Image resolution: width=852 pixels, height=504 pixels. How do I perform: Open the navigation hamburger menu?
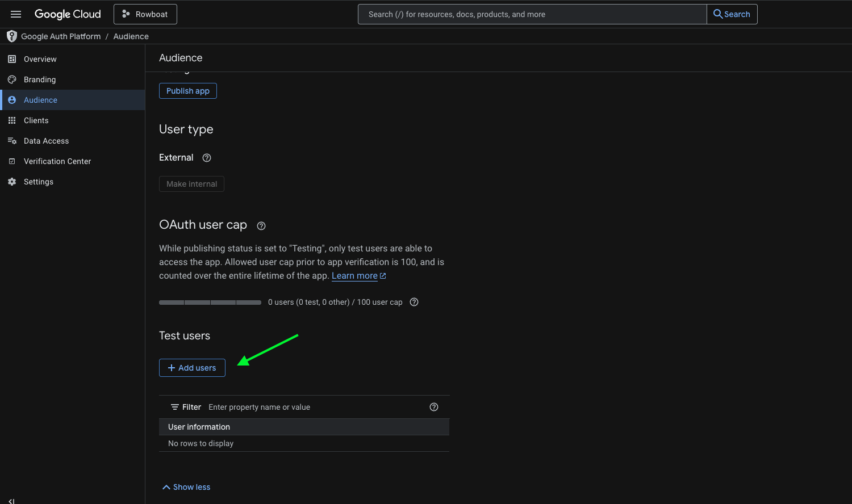[x=15, y=14]
